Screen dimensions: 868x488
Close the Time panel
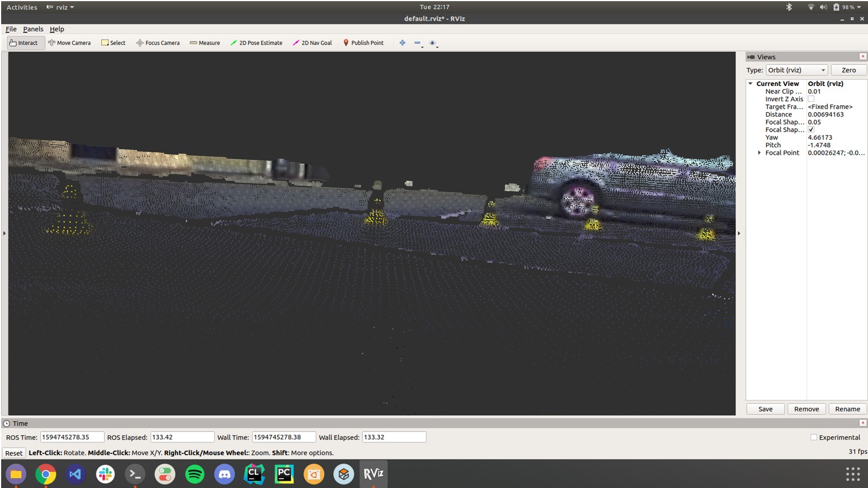click(863, 423)
